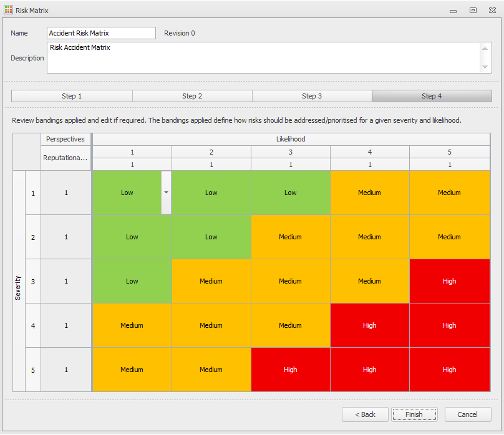Screen dimensions: 504x435
Task: Select the Step 4 tab
Action: pos(432,96)
